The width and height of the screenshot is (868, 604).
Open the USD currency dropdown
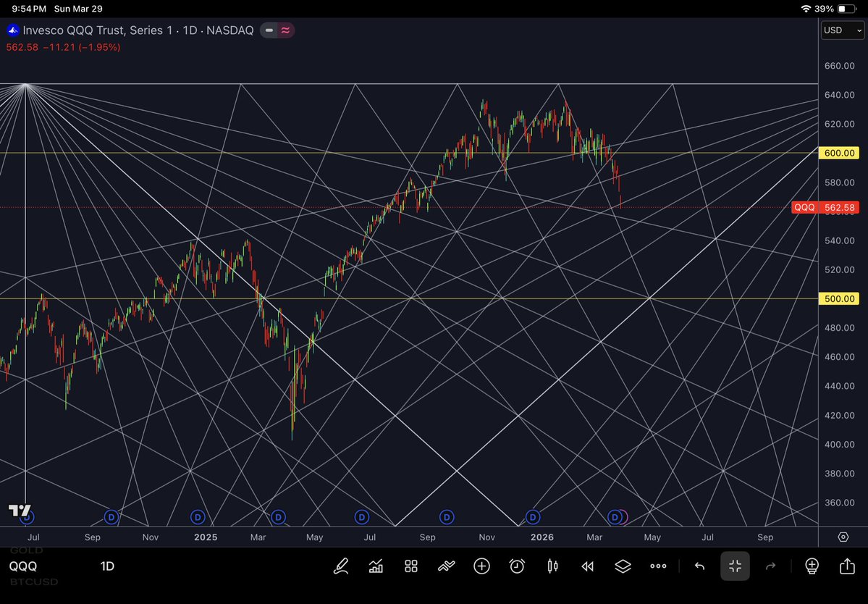841,30
